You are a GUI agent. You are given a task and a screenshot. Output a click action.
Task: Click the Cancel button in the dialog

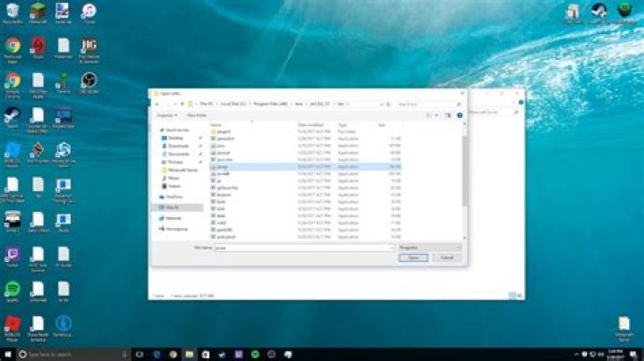(x=446, y=257)
